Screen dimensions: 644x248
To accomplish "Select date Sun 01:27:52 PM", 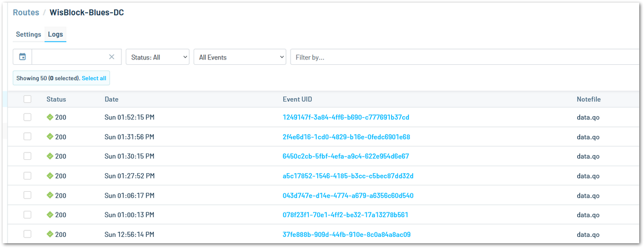I will (x=129, y=176).
